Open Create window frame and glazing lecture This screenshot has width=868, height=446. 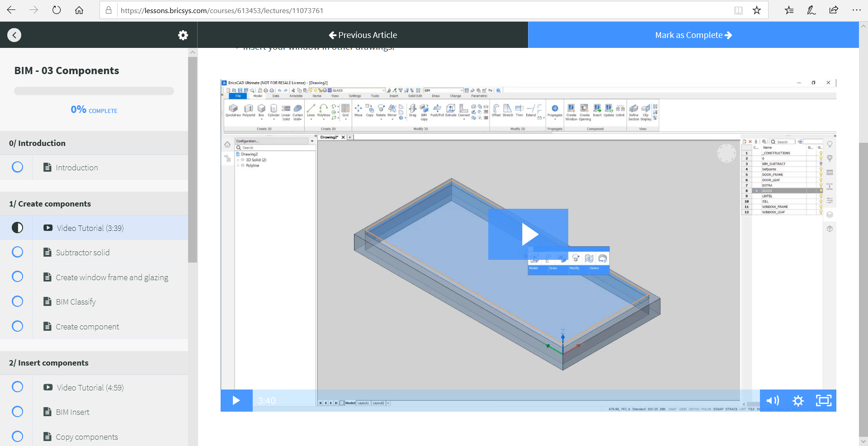click(x=112, y=277)
